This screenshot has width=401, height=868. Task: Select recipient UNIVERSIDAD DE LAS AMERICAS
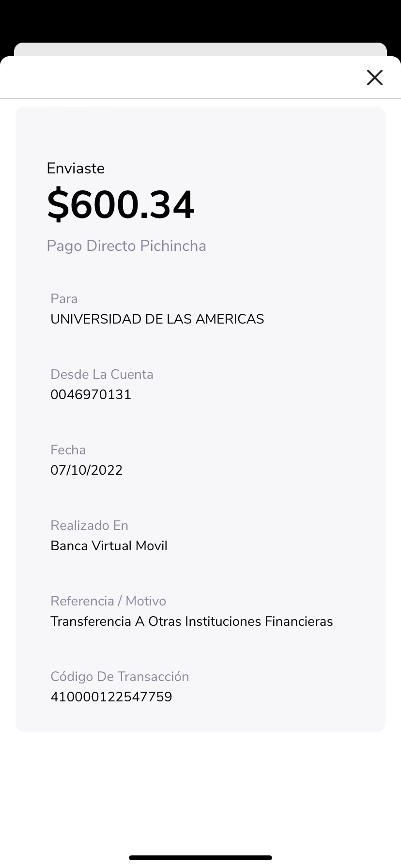[x=157, y=319]
